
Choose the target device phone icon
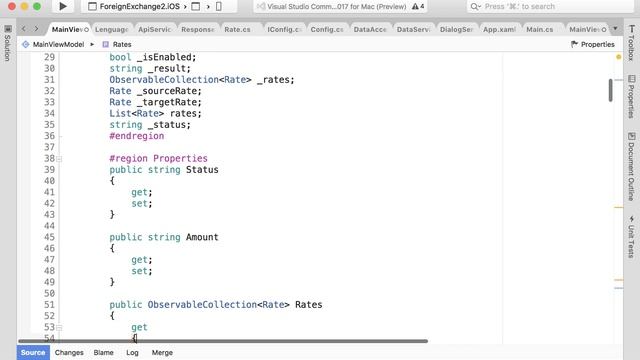pos(219,7)
